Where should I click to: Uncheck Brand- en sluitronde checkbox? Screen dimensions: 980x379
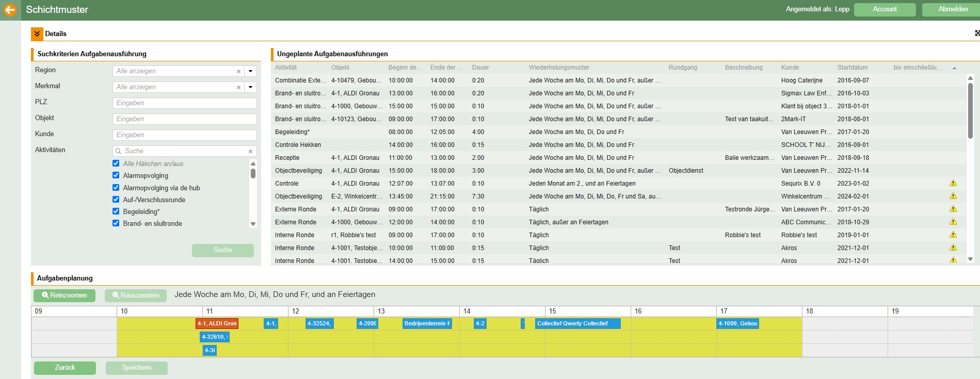coord(116,223)
